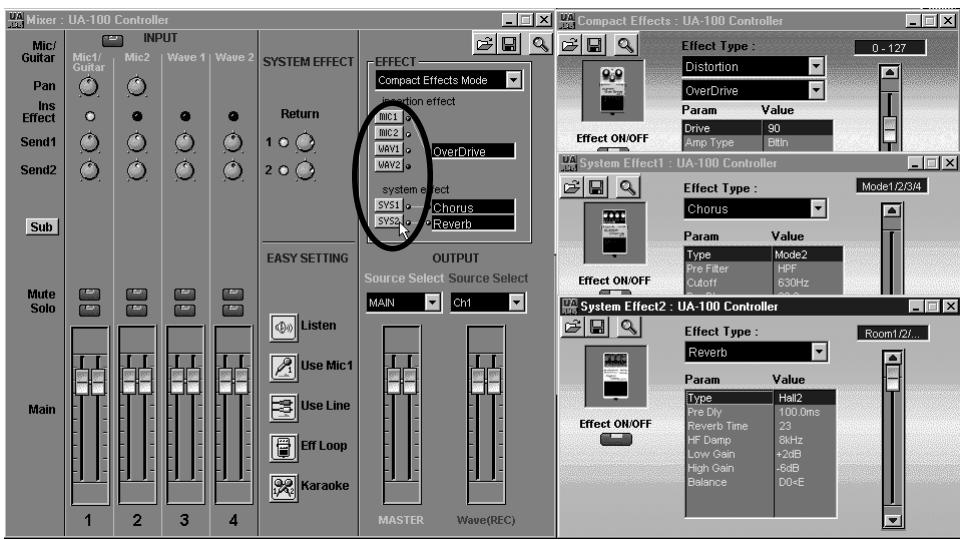Click scroll up arrow in System Effect1
962x540 pixels.
[891, 211]
